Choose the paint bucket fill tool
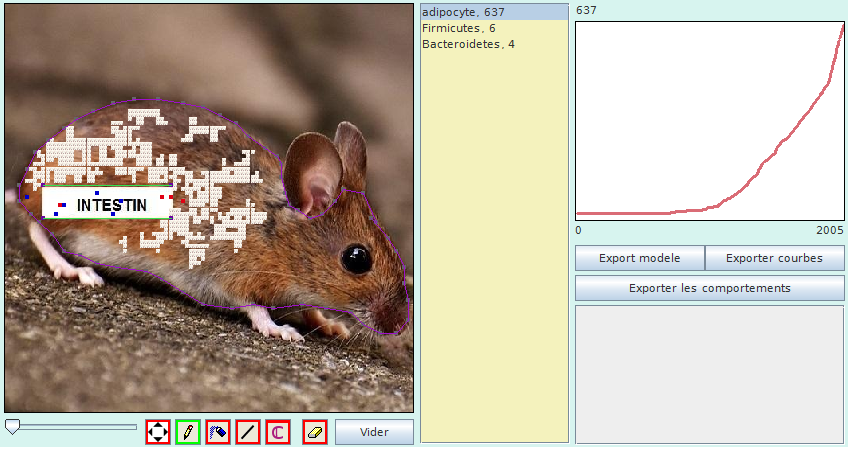Image resolution: width=848 pixels, height=449 pixels. tap(218, 432)
